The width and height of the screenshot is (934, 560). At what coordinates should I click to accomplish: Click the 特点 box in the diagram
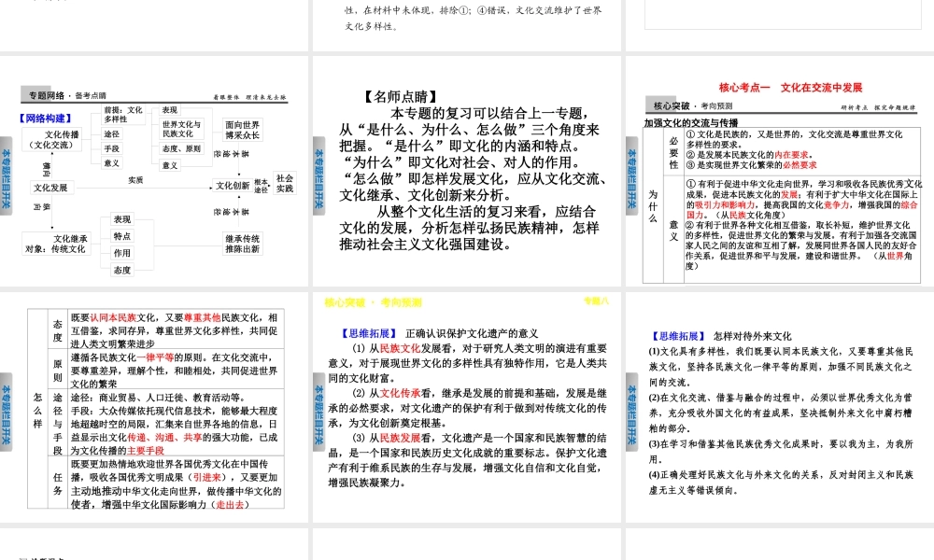click(122, 236)
